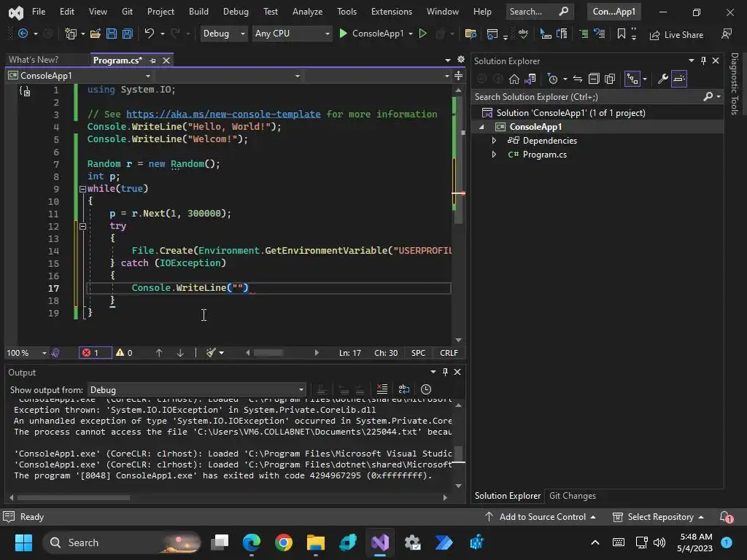
Task: Open the Debug configuration dropdown
Action: [223, 34]
